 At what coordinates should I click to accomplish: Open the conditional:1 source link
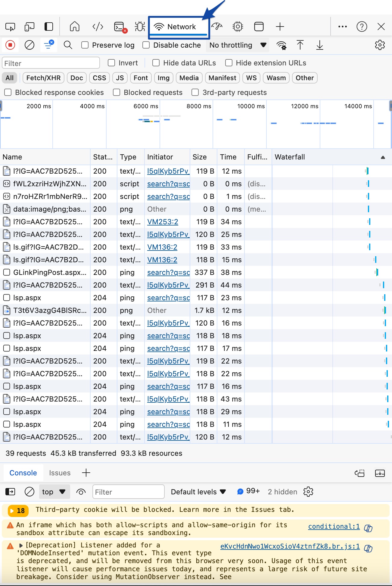334,527
